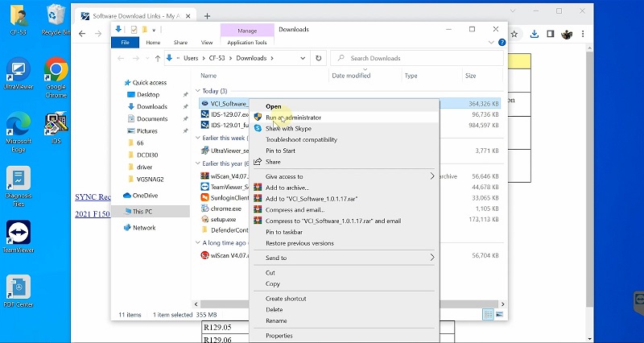This screenshot has width=644, height=343.
Task: Open the Microsoft Edge desktop icon
Action: [x=18, y=129]
